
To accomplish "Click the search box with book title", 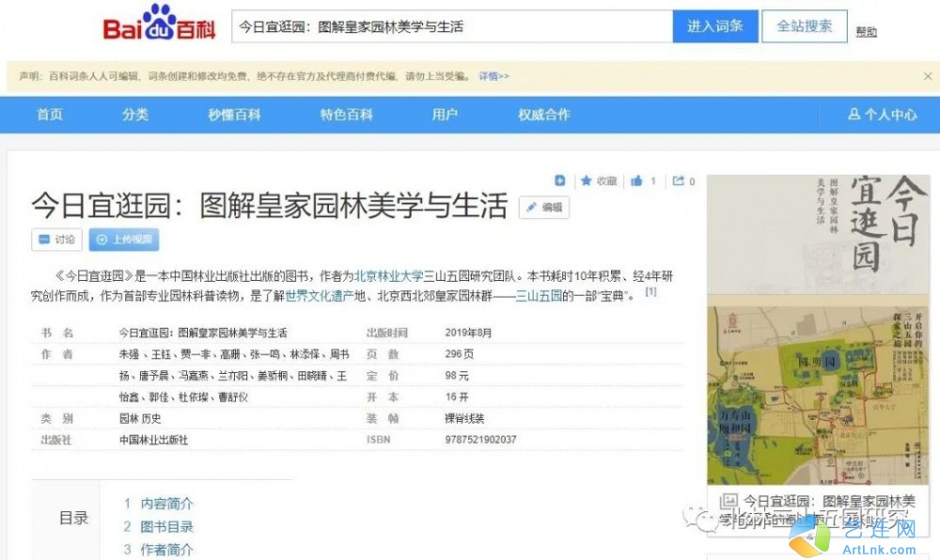I will [x=452, y=26].
